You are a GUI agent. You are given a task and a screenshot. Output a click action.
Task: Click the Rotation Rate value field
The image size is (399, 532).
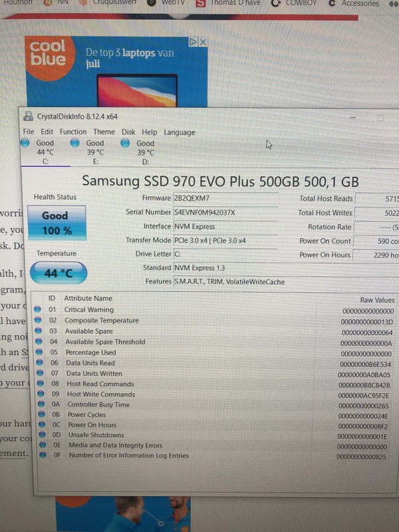[376, 227]
